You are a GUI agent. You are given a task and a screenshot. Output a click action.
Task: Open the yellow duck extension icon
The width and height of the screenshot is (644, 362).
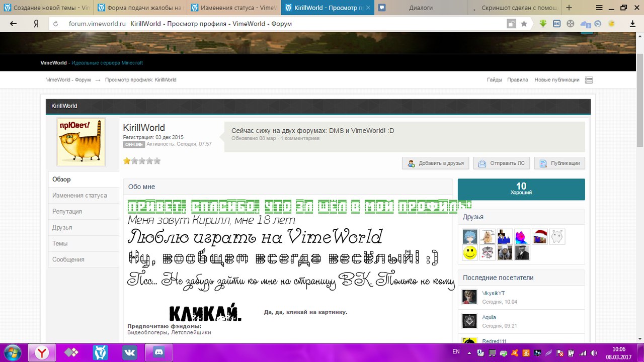(611, 24)
